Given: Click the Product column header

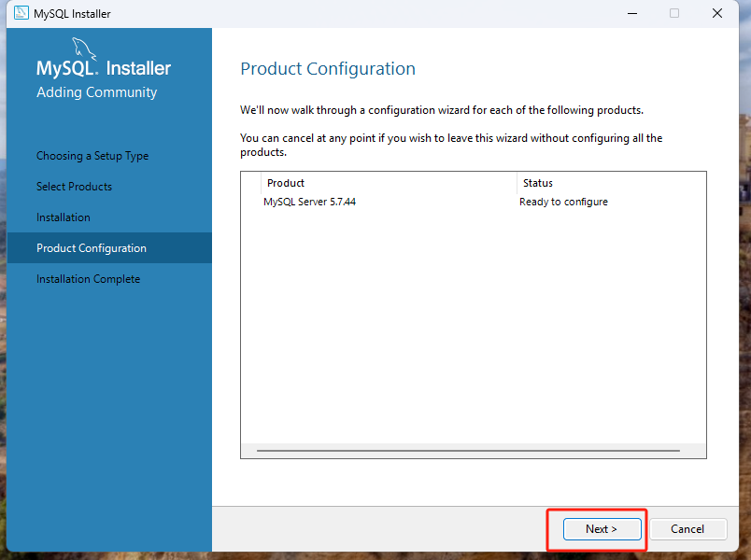Looking at the screenshot, I should point(286,183).
